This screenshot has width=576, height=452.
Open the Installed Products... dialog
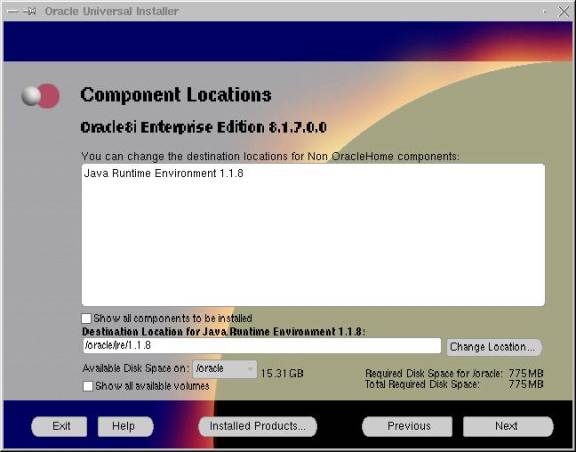[258, 426]
